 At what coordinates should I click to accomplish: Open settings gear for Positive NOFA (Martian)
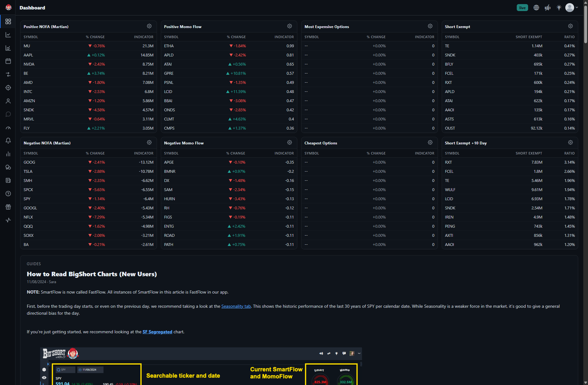149,26
